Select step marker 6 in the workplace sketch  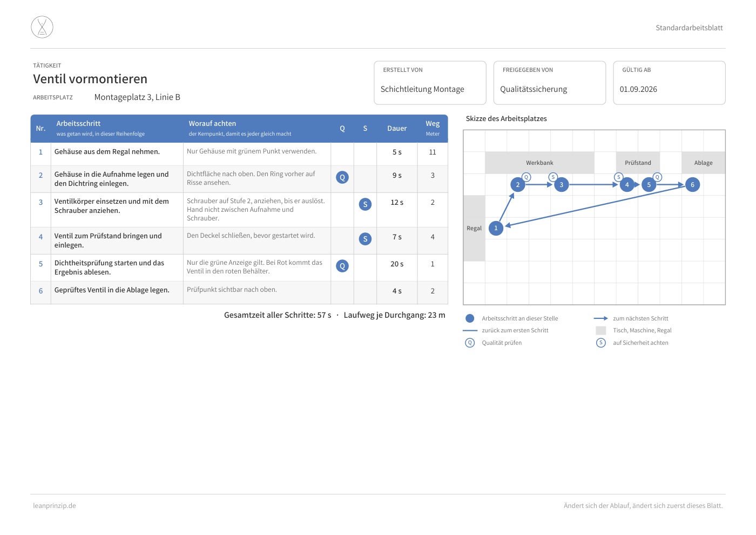(x=693, y=185)
